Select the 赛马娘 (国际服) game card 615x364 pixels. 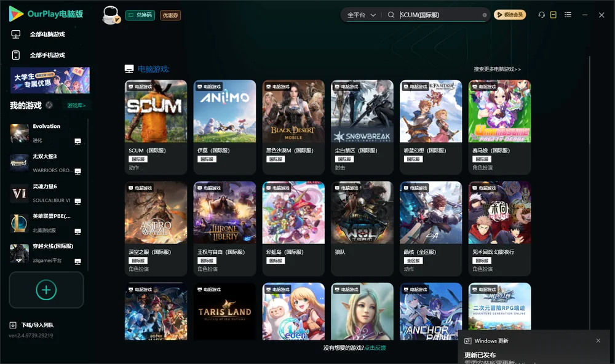point(499,127)
